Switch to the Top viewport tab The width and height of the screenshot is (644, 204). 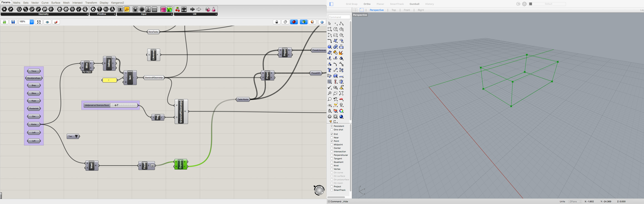pos(394,10)
